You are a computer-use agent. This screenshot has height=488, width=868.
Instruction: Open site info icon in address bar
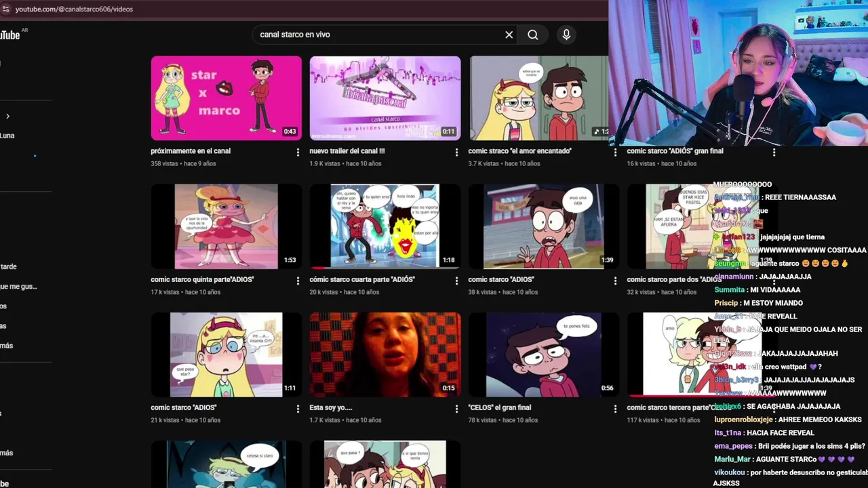point(6,9)
